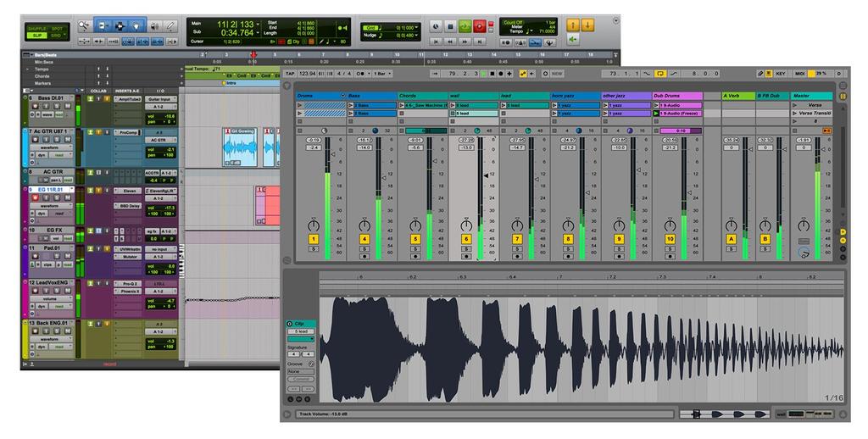Screen dimensions: 868x439
Task: Open the 1 Bar quantization dropdown
Action: click(x=382, y=74)
